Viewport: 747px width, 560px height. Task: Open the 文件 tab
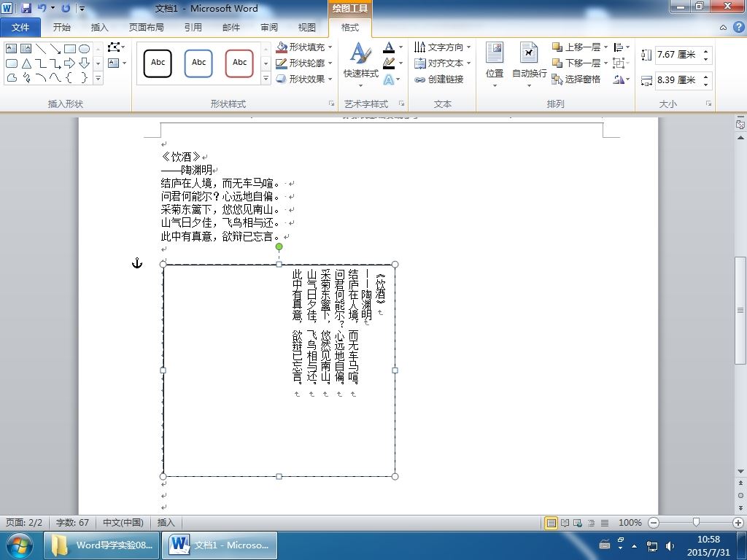pos(20,28)
